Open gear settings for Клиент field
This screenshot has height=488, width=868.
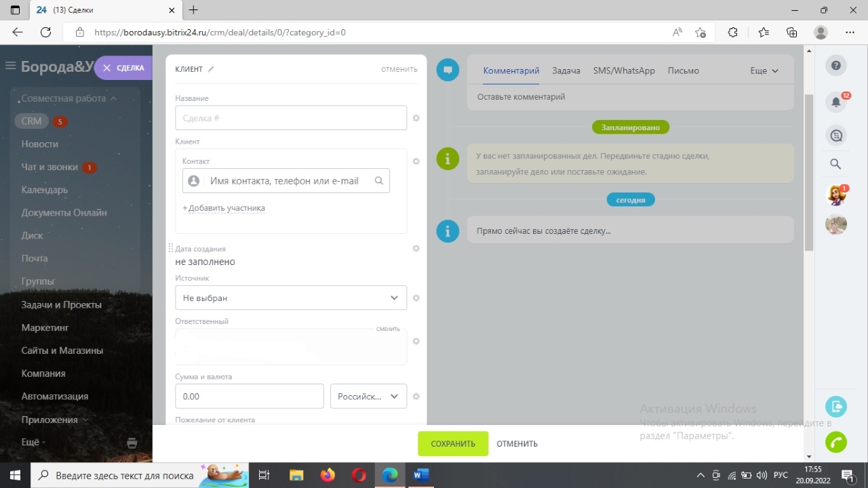point(416,161)
